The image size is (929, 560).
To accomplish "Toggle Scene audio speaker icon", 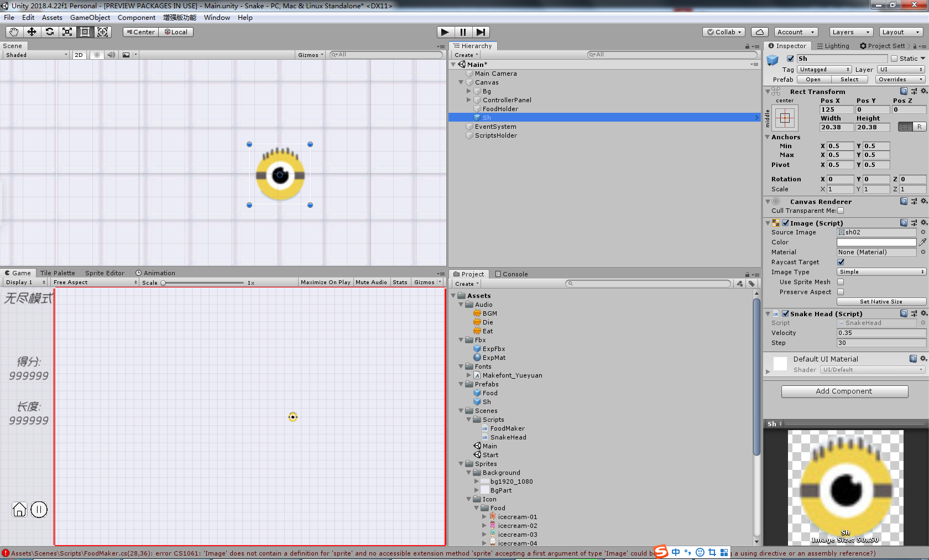I will pyautogui.click(x=111, y=55).
